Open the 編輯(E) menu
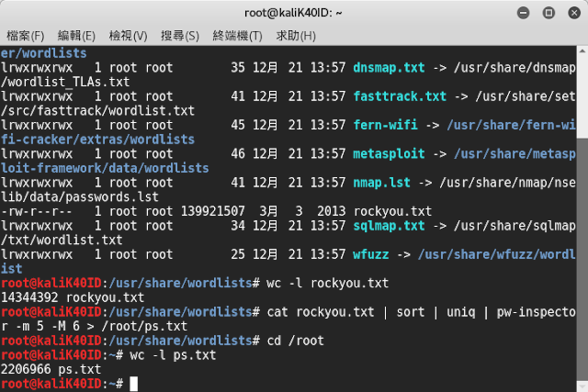 (76, 36)
